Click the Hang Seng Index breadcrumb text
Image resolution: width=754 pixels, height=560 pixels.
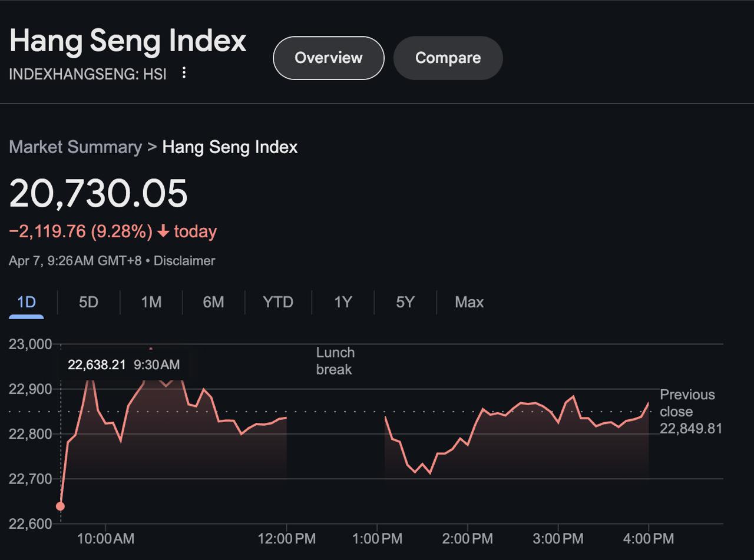pyautogui.click(x=230, y=147)
